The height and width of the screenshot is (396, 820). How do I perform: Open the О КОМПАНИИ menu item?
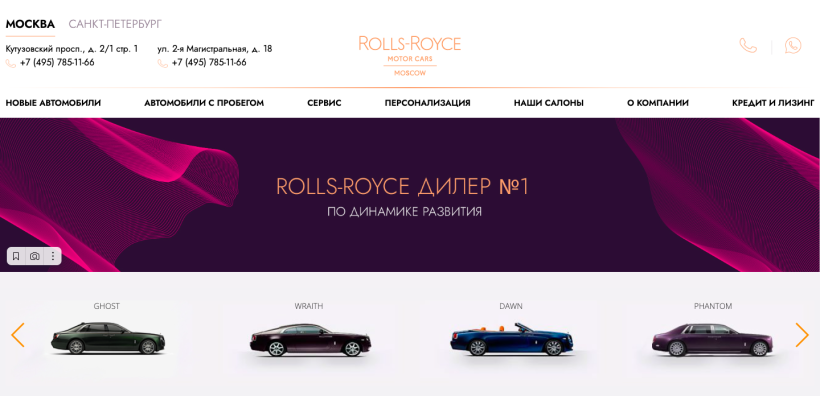pos(658,103)
